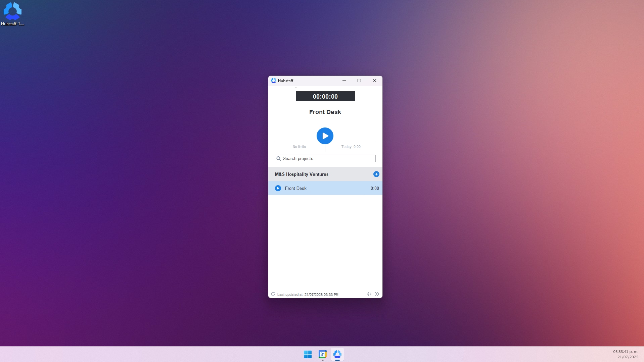Click the Last updated timestamp text
This screenshot has height=362, width=644.
point(308,295)
